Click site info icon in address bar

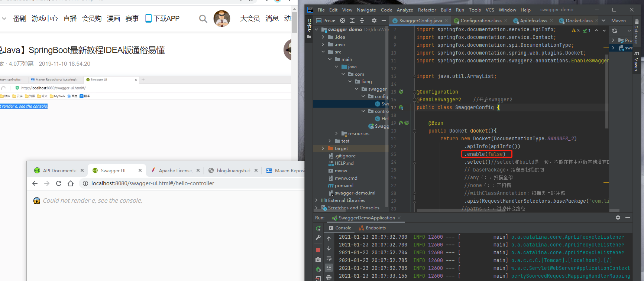click(x=85, y=183)
